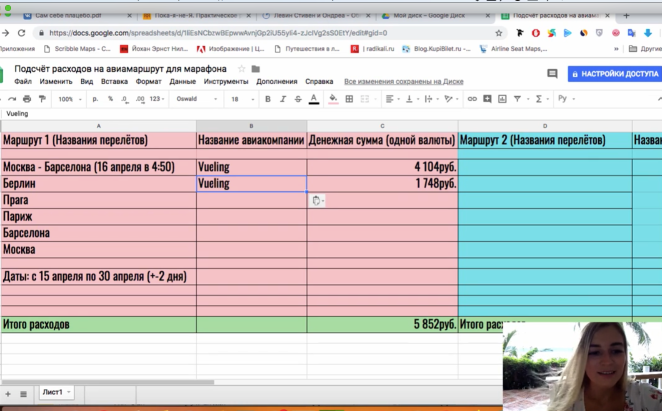Move document using folder icon

(255, 69)
